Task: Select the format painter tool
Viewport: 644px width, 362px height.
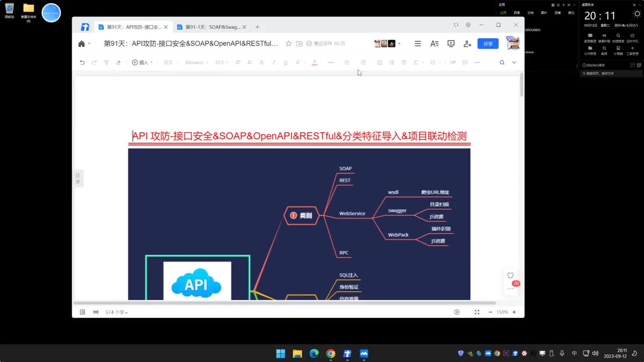Action: [106, 62]
